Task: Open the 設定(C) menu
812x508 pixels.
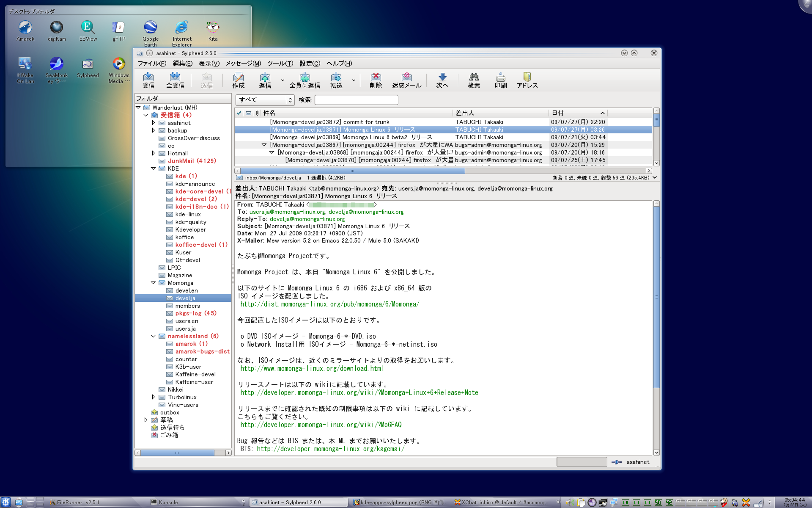Action: tap(310, 63)
